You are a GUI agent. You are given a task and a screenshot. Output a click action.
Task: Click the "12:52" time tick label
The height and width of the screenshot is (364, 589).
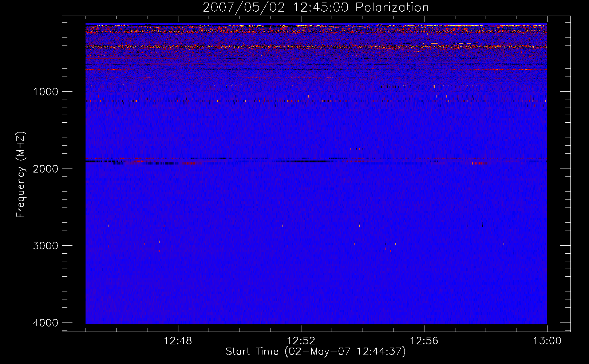point(301,341)
